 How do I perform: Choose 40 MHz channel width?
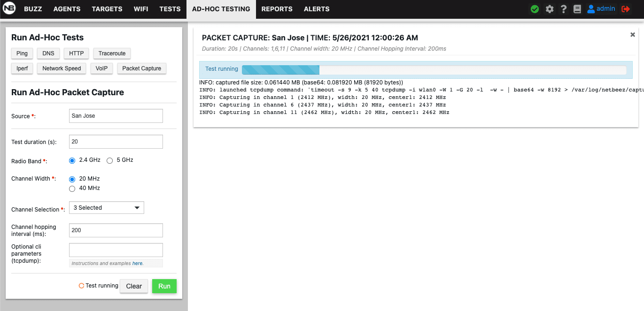(72, 189)
